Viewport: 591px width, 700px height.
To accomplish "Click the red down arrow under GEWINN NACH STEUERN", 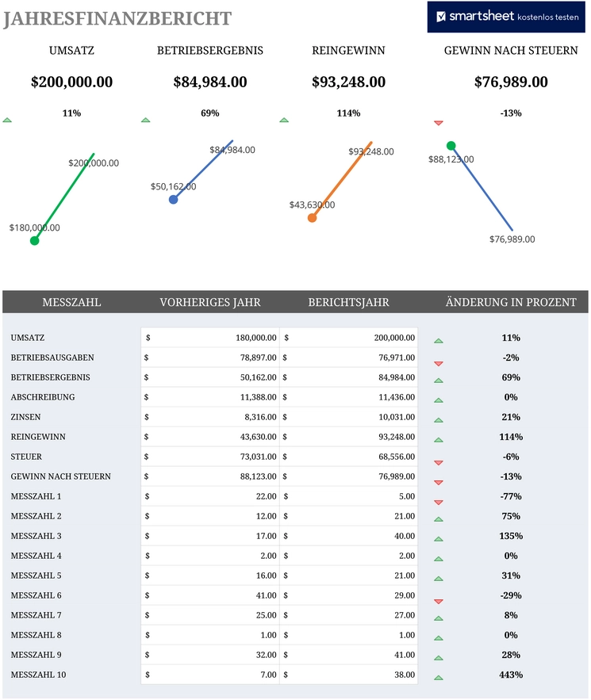I will pos(439,123).
